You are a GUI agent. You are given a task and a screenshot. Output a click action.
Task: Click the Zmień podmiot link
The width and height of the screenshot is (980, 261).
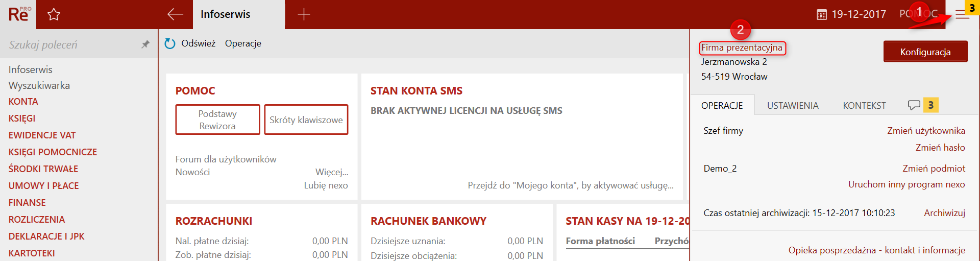pyautogui.click(x=934, y=169)
